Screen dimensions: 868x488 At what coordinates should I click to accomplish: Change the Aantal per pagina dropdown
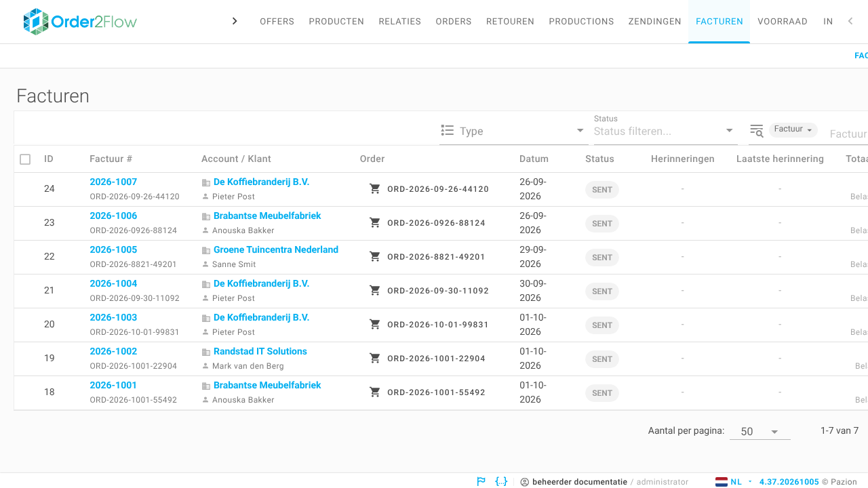759,431
